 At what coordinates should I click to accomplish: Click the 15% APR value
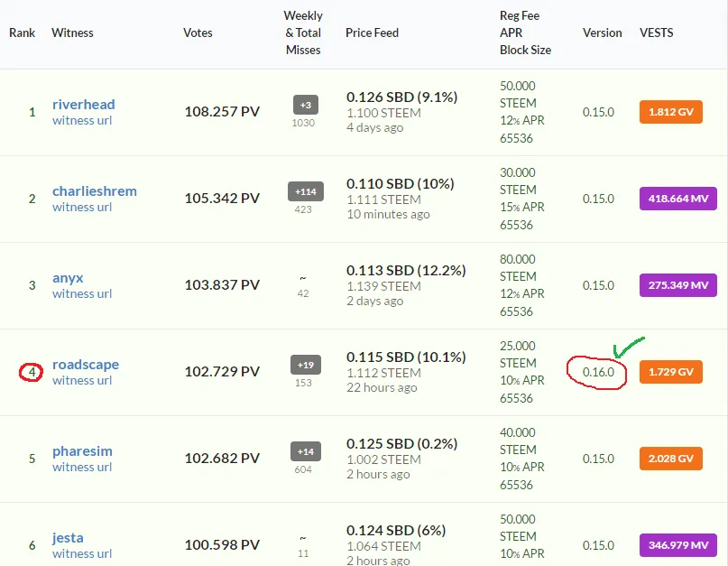tap(521, 207)
